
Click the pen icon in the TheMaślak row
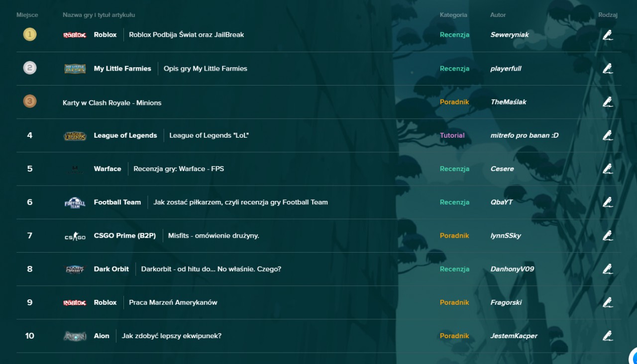click(x=607, y=102)
